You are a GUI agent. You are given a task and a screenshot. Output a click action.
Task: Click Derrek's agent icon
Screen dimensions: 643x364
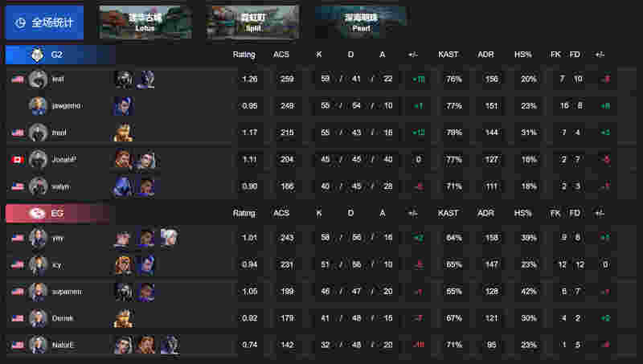[124, 318]
